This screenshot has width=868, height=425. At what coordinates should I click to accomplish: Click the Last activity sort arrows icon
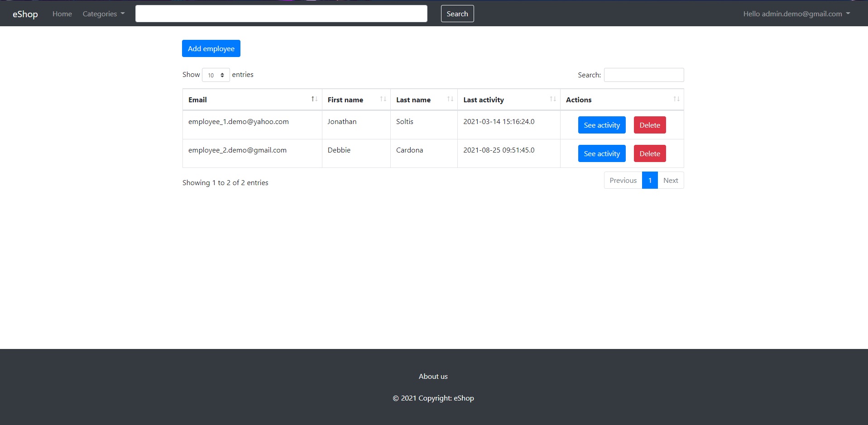click(x=553, y=99)
